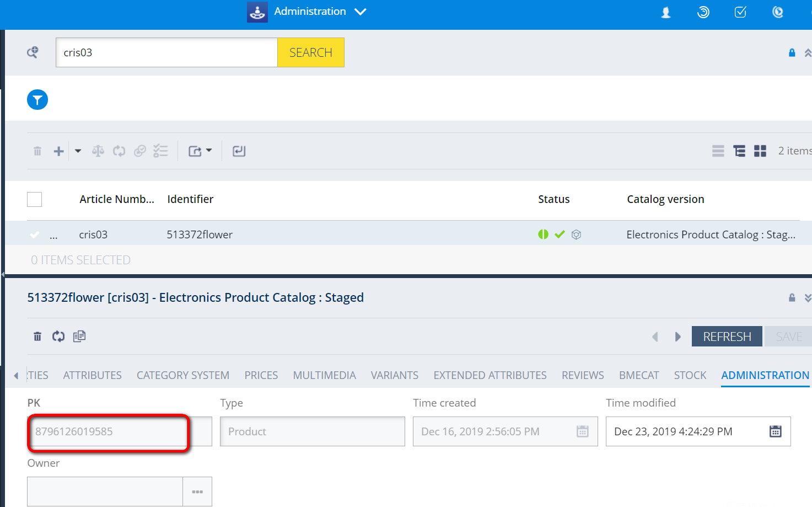Viewport: 812px width, 507px height.
Task: Click the search field containing cris03
Action: pyautogui.click(x=166, y=52)
